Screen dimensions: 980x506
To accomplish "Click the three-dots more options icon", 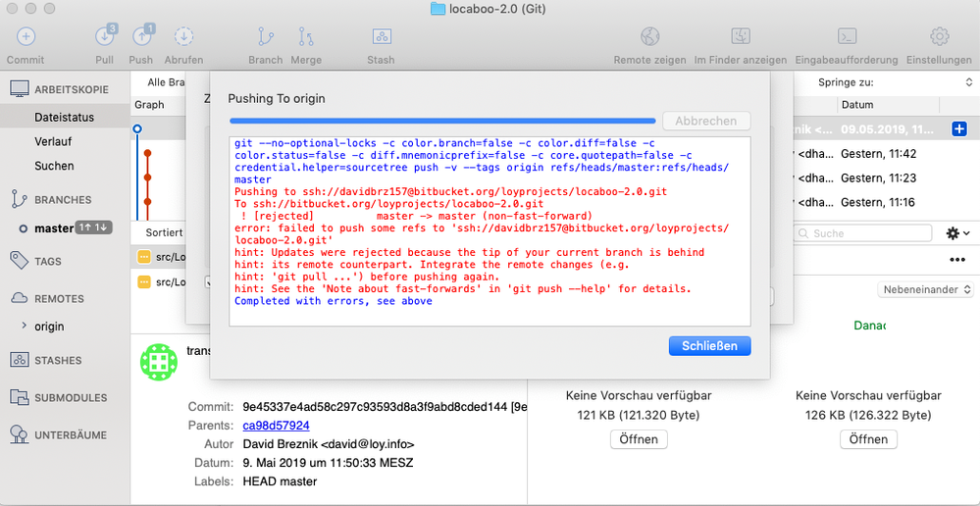I will [x=957, y=260].
